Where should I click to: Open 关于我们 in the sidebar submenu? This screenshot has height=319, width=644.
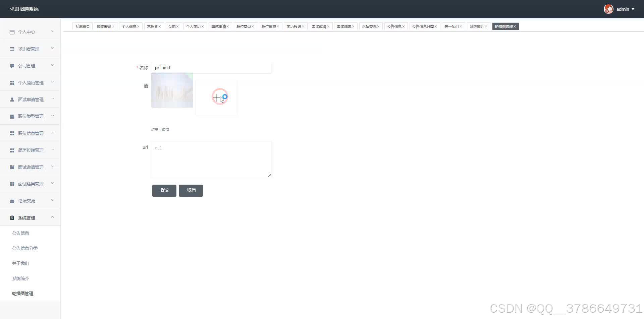click(20, 263)
